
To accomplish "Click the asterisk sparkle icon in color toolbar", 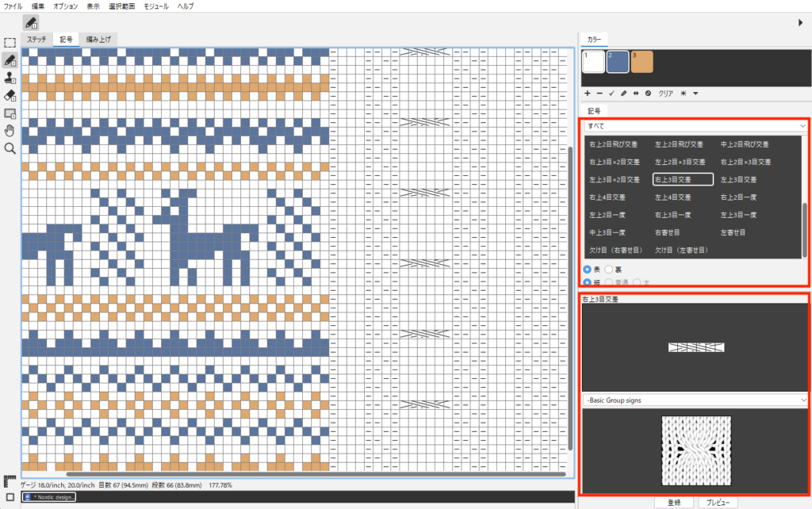I will click(x=684, y=94).
